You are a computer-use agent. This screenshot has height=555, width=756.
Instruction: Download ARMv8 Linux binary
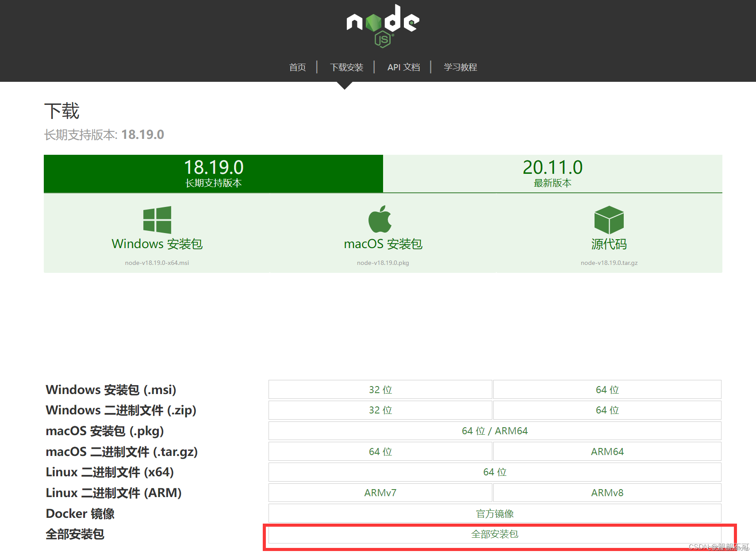[607, 493]
